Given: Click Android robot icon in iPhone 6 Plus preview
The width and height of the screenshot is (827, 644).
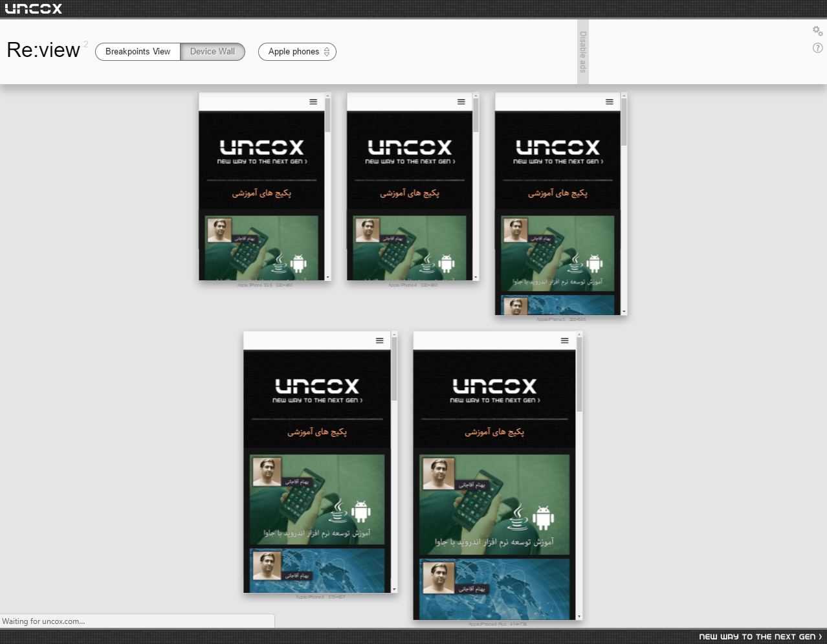Looking at the screenshot, I should 544,517.
